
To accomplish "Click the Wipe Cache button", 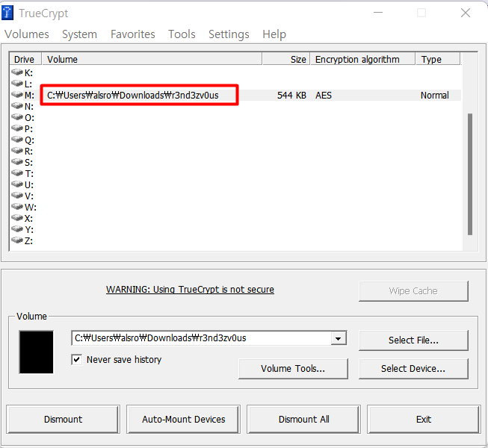I will pyautogui.click(x=413, y=291).
